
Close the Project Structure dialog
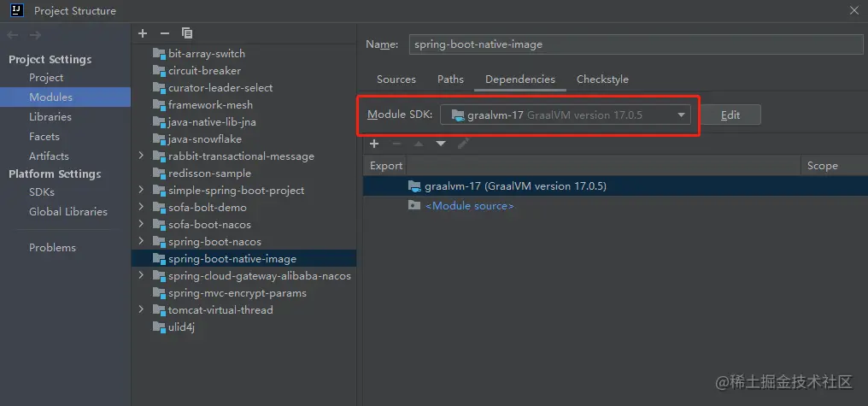point(854,10)
